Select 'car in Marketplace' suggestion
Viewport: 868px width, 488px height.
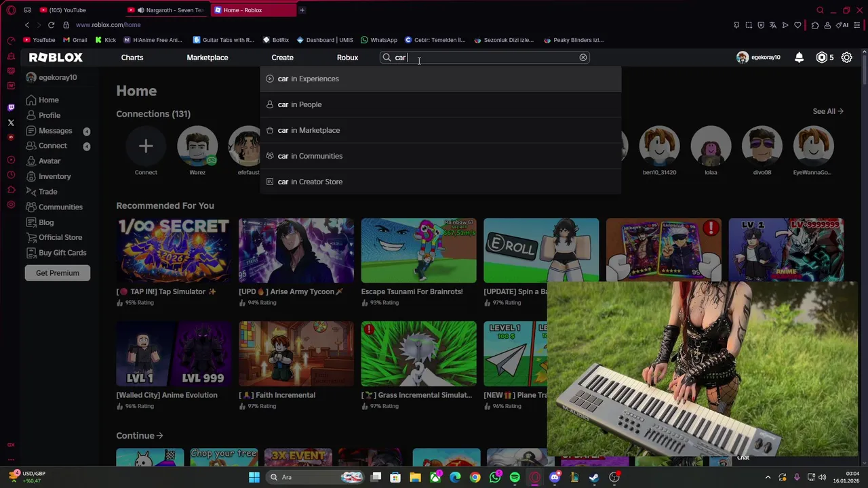(441, 130)
